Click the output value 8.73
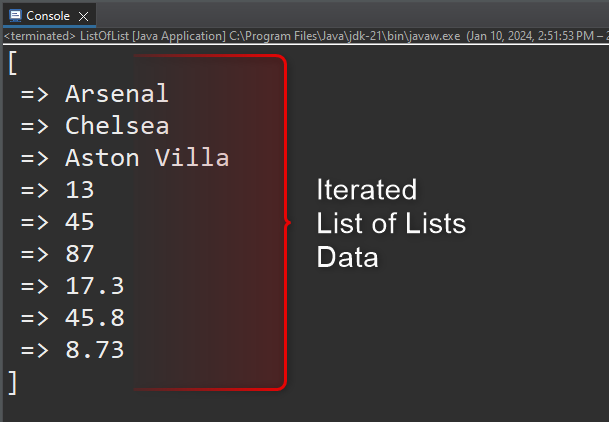This screenshot has height=422, width=609. coord(95,350)
